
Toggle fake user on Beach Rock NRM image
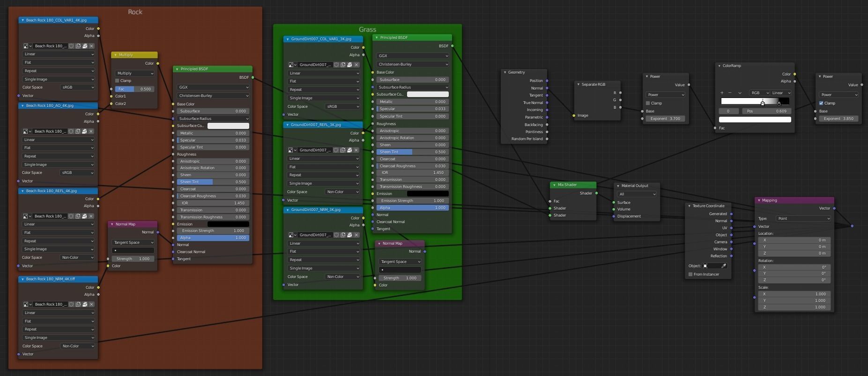click(x=72, y=304)
